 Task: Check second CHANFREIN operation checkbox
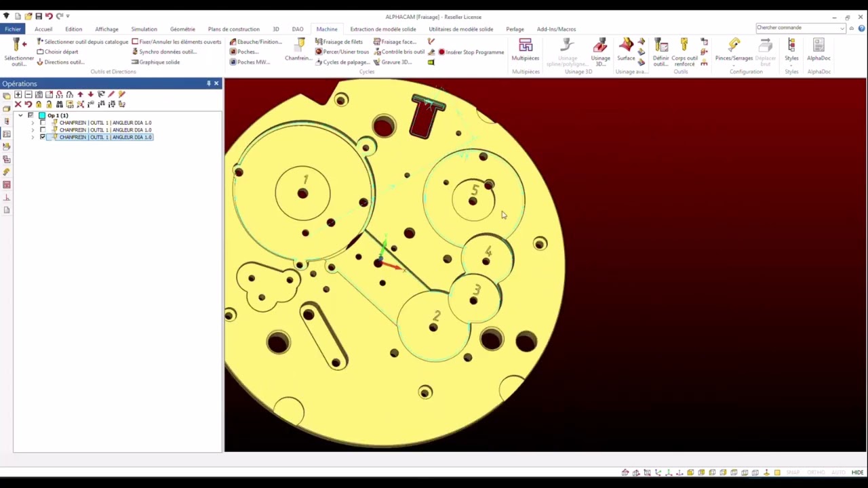pos(43,130)
